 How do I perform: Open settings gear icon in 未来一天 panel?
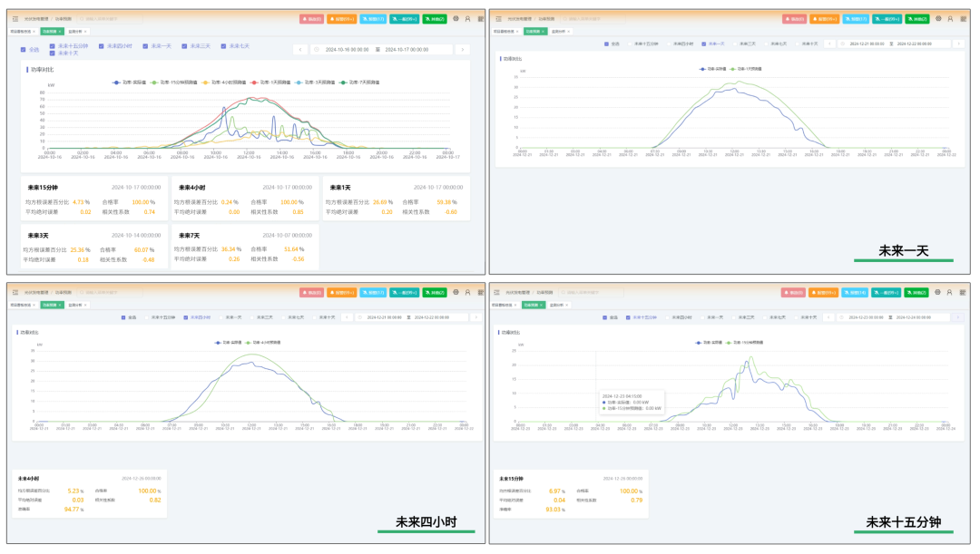(938, 19)
